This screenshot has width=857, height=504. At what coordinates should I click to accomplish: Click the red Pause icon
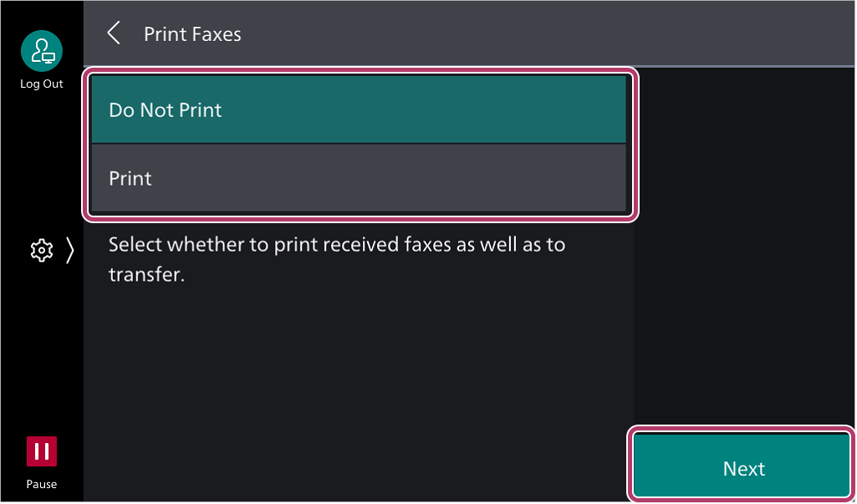point(42,451)
